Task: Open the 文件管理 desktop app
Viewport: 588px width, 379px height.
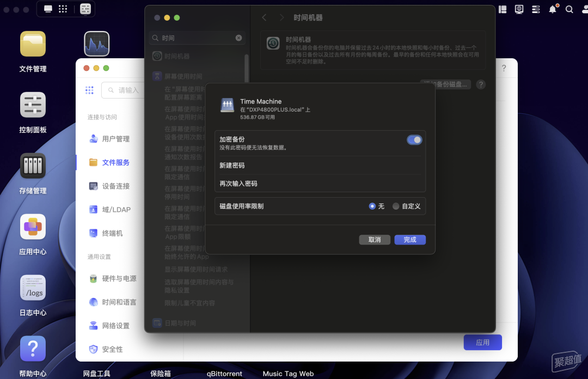Action: [33, 44]
